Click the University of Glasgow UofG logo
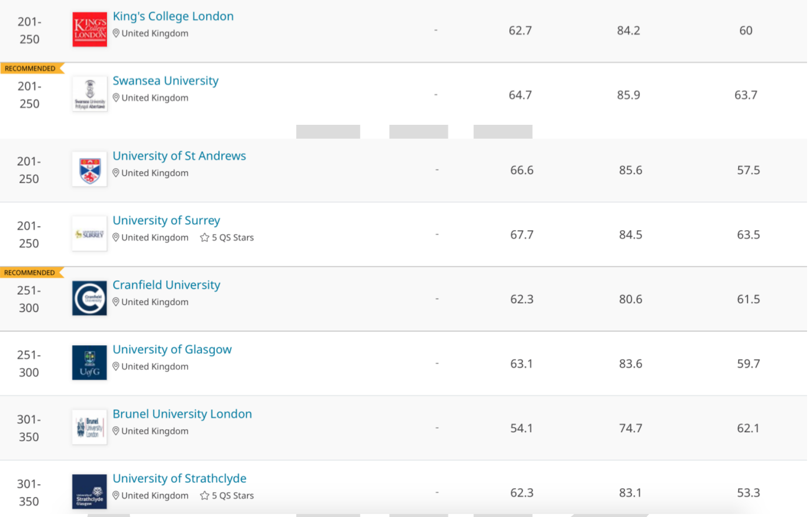This screenshot has width=812, height=517. [90, 362]
